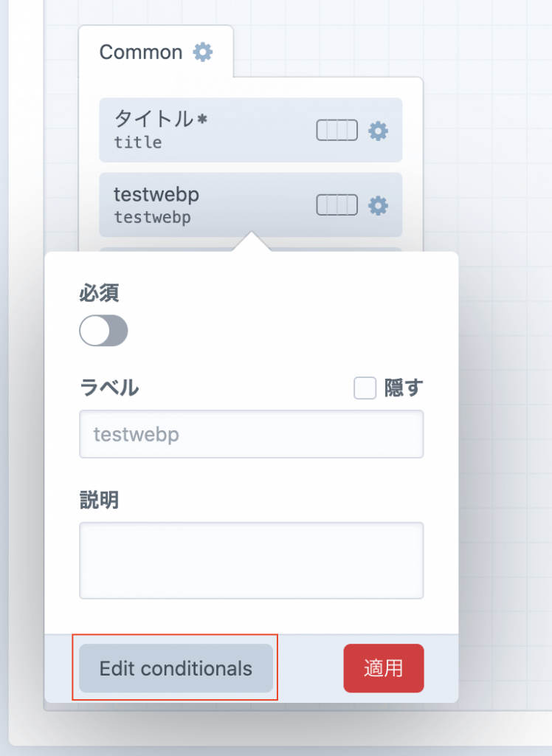This screenshot has height=756, width=552.
Task: Open the gear settings for the Common group
Action: tap(203, 52)
